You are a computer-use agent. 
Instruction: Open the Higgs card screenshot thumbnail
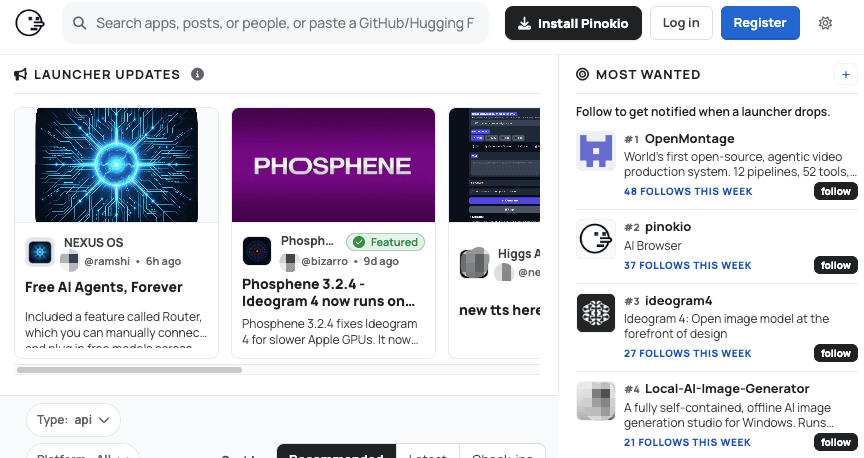coord(494,165)
